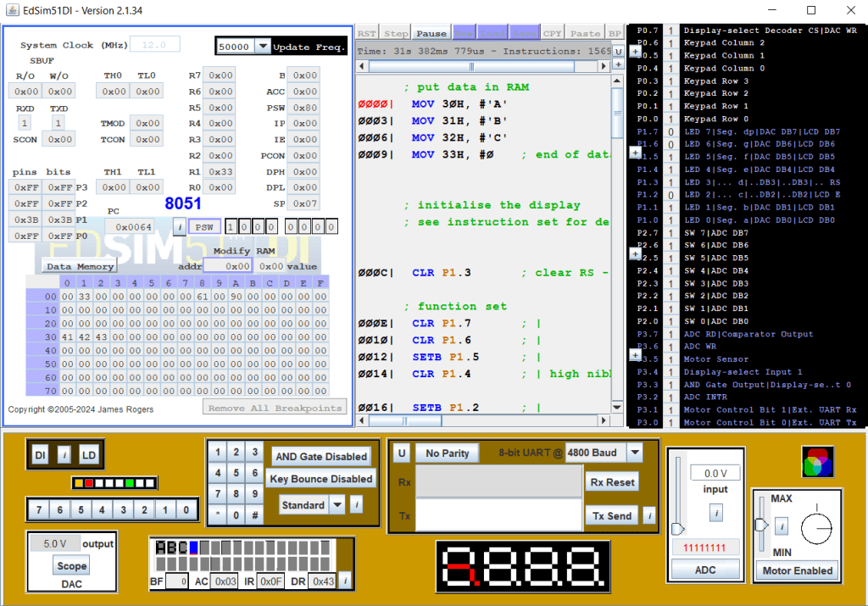The image size is (868, 606).
Task: Open the UART info icon beside Tx Send
Action: point(648,515)
